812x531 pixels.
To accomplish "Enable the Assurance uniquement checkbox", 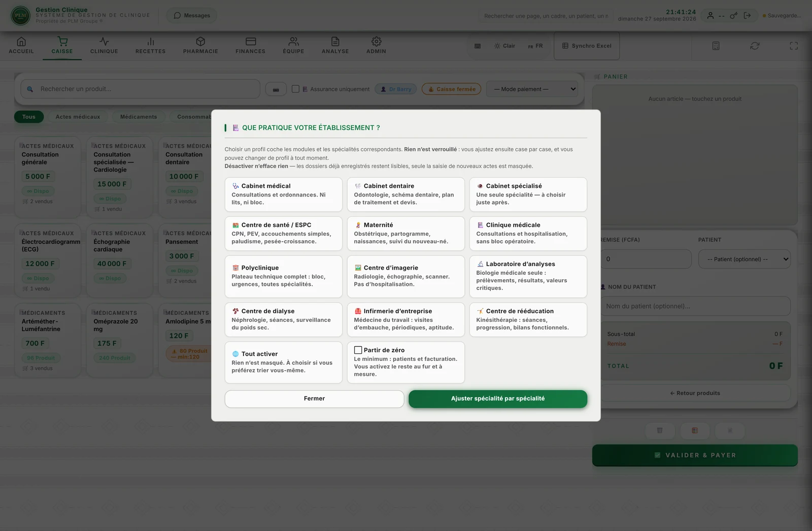I will click(295, 89).
